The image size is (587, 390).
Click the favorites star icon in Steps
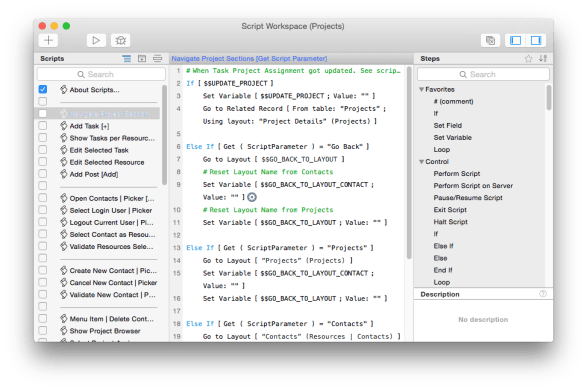[528, 58]
